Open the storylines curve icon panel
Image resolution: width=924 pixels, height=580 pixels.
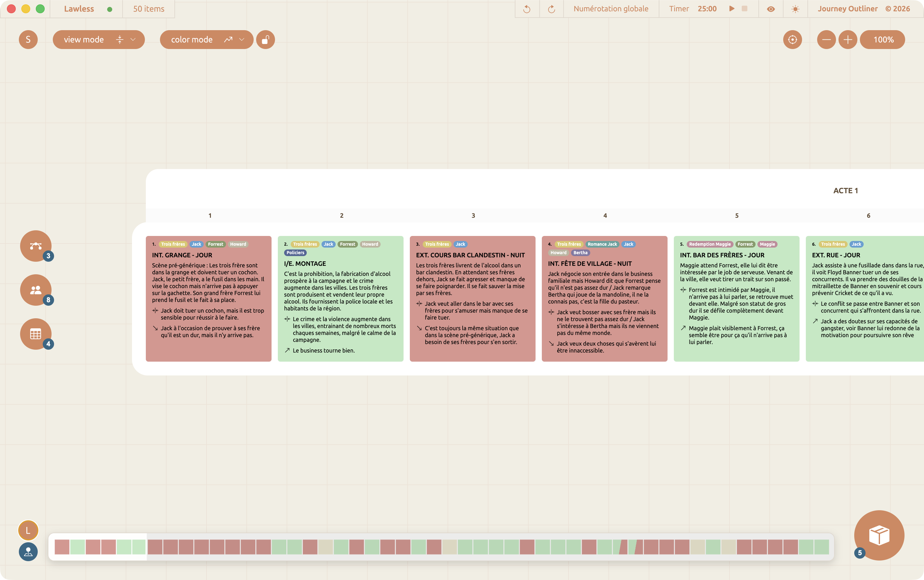pyautogui.click(x=36, y=246)
